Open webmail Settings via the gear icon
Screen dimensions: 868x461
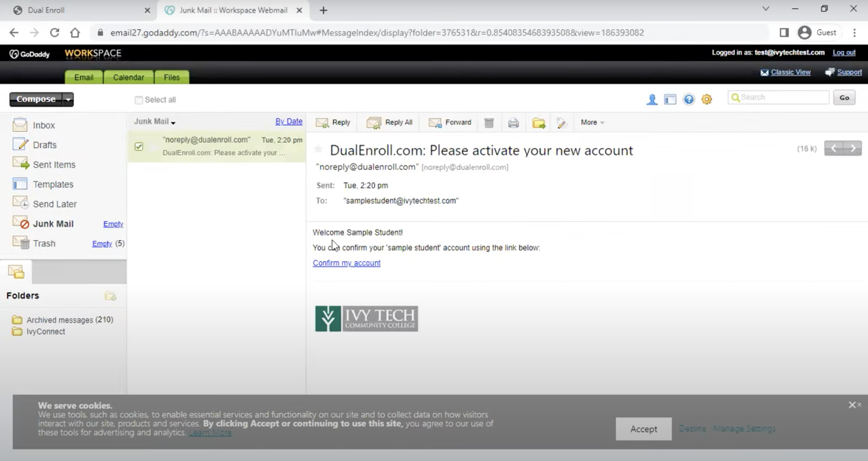pos(707,99)
